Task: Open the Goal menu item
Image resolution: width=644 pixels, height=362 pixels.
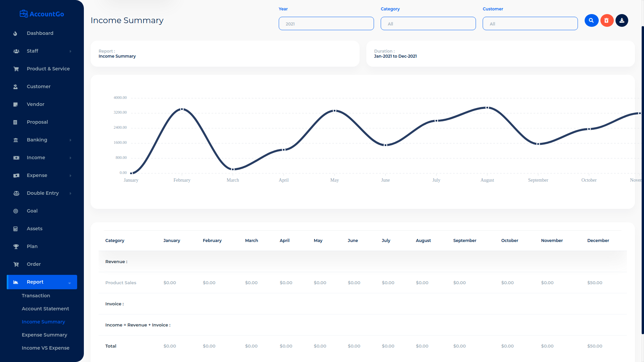Action: pyautogui.click(x=42, y=211)
